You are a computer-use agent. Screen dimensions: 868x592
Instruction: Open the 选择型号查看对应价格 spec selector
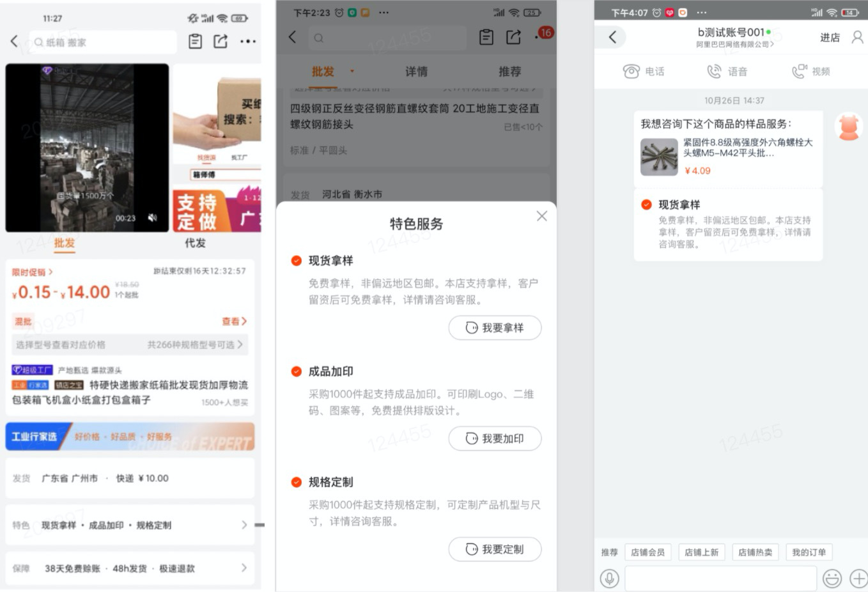(x=130, y=345)
